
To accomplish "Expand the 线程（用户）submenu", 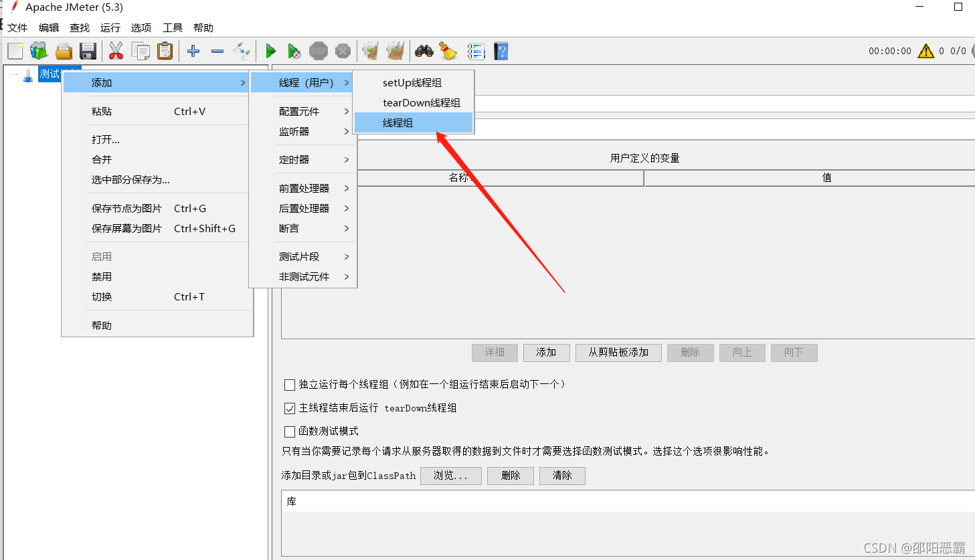I will 302,82.
